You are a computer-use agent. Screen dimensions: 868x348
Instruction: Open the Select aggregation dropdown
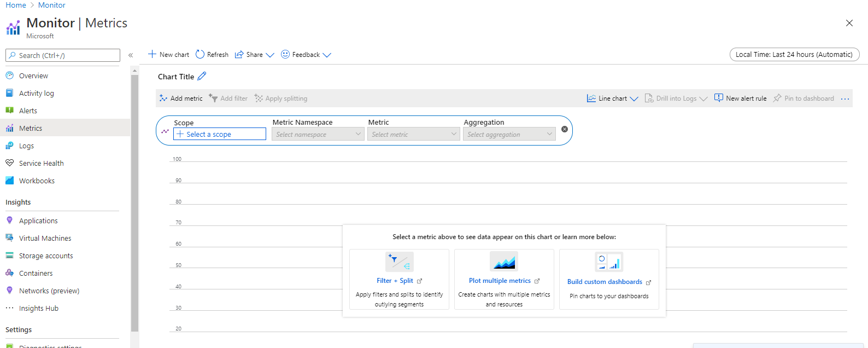pyautogui.click(x=509, y=134)
